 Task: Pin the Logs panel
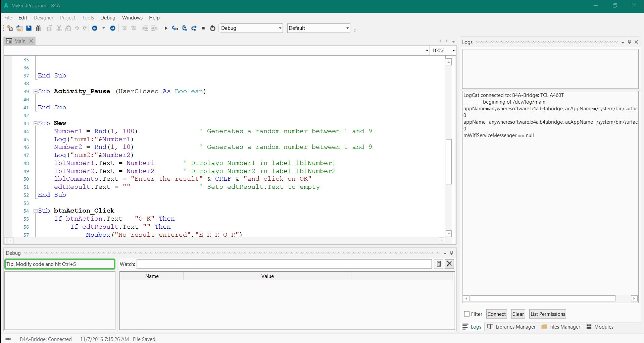[629, 42]
